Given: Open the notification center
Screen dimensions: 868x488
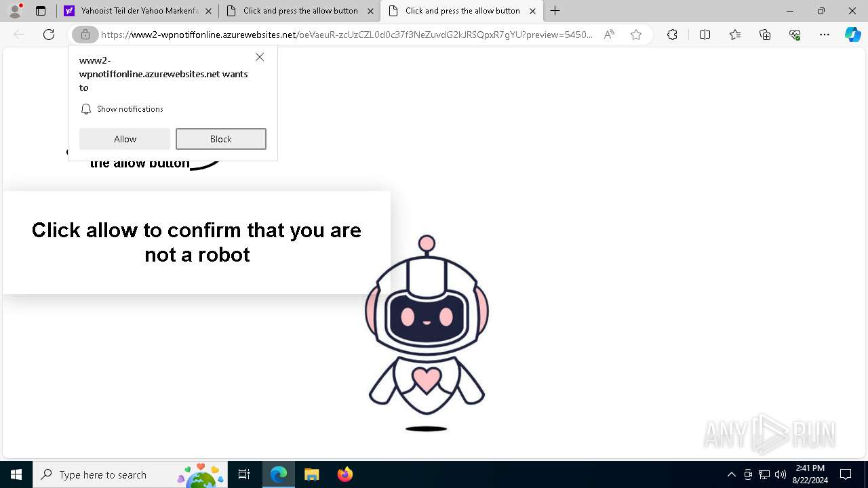Looking at the screenshot, I should click(846, 474).
